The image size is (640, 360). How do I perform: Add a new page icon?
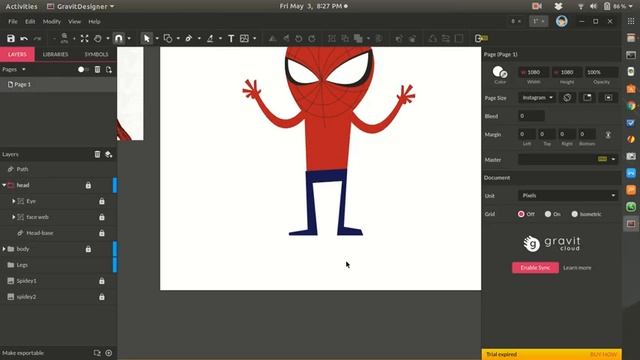click(x=109, y=70)
